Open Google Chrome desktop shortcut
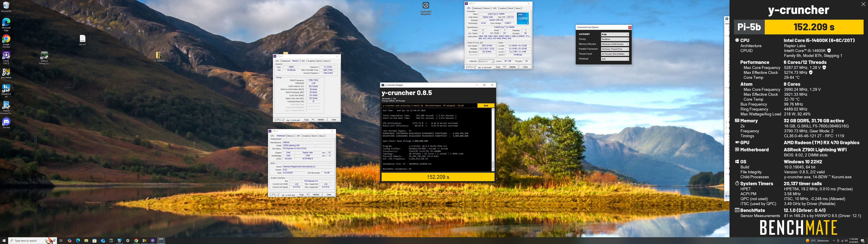Viewport: 868px width, 244px height. tap(6, 41)
